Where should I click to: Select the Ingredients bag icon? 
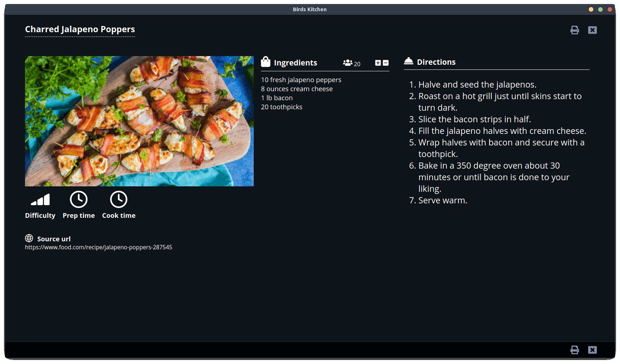tap(265, 62)
